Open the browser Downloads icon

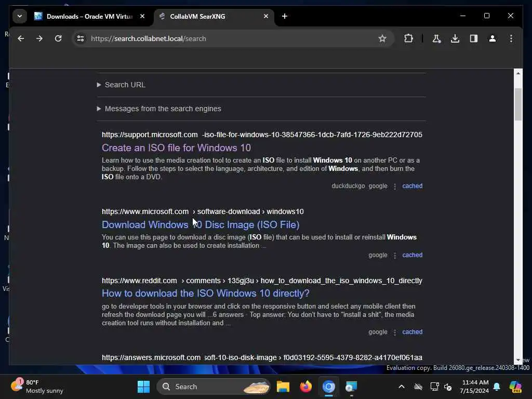coord(455,38)
